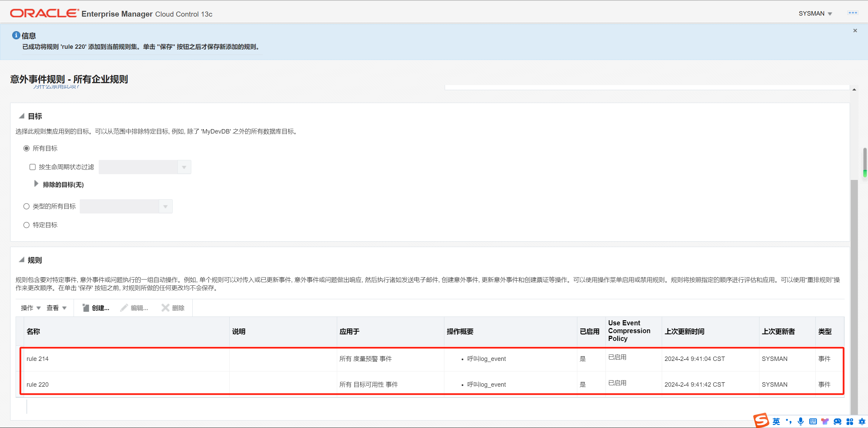This screenshot has width=868, height=428.
Task: Click the 删除 (Delete) X icon
Action: pos(165,308)
